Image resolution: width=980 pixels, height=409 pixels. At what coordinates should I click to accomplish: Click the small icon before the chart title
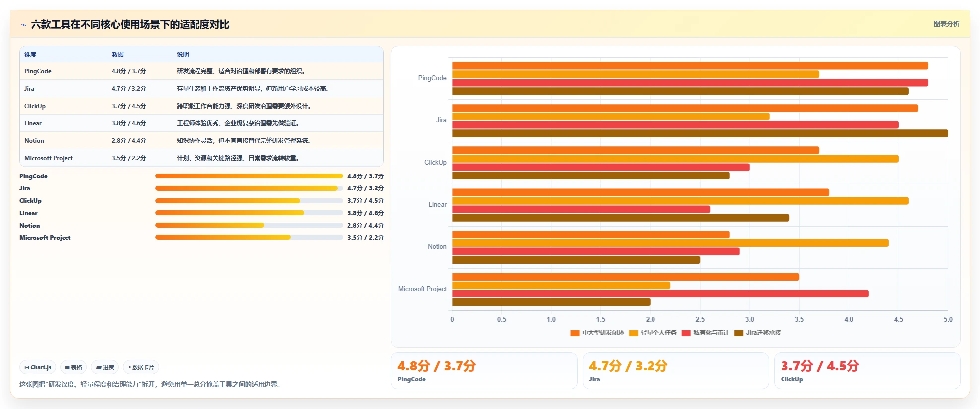click(23, 25)
